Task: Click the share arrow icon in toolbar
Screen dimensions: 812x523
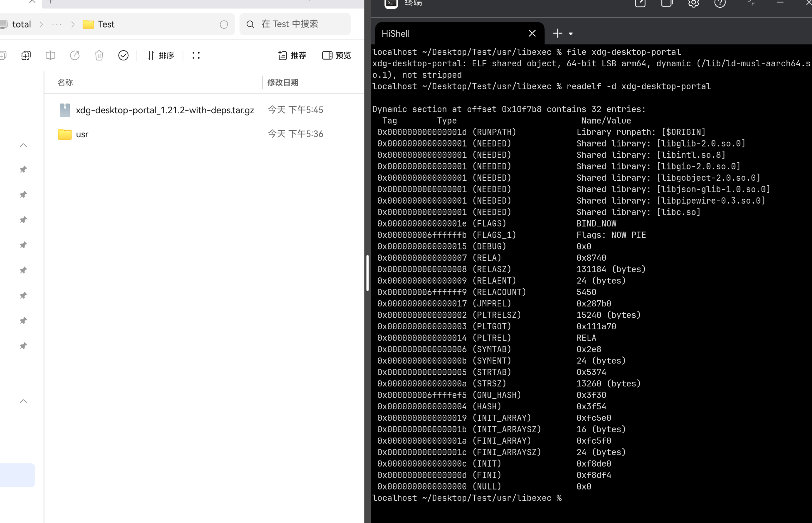Action: pos(75,55)
